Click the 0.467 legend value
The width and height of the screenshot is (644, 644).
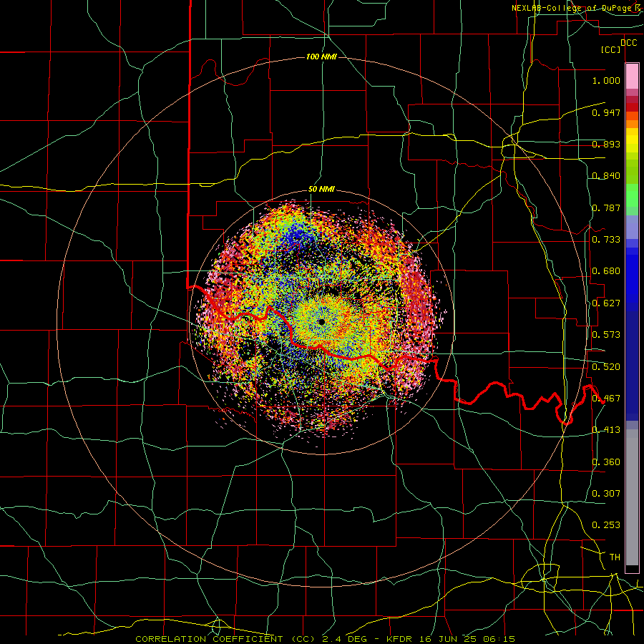606,399
